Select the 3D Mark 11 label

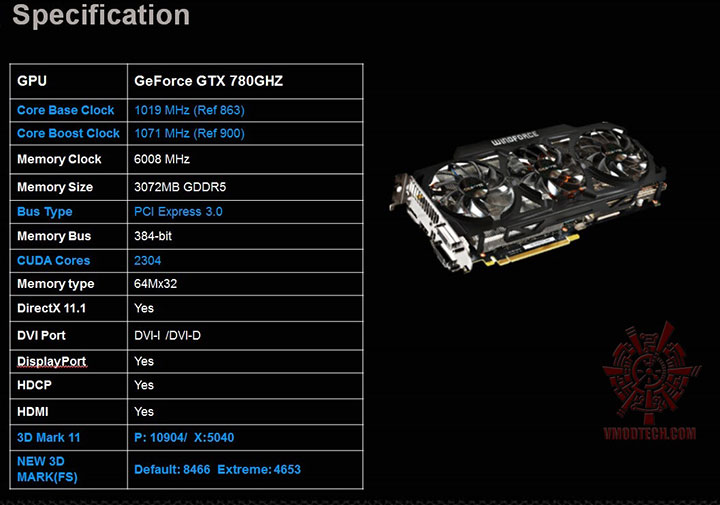(49, 438)
